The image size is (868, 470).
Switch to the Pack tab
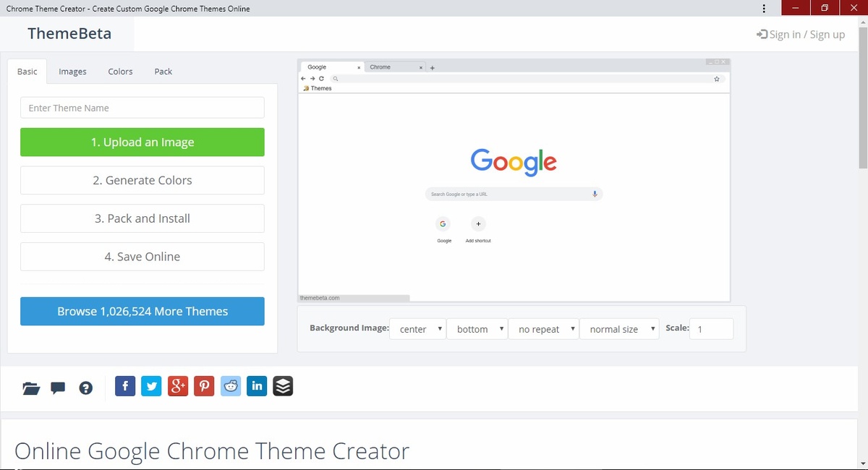[x=163, y=72]
